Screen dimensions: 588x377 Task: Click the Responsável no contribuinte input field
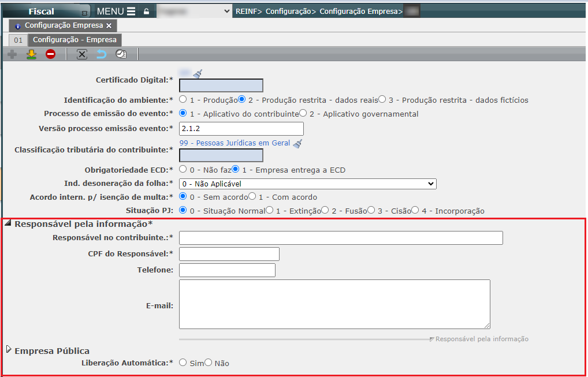pyautogui.click(x=341, y=238)
